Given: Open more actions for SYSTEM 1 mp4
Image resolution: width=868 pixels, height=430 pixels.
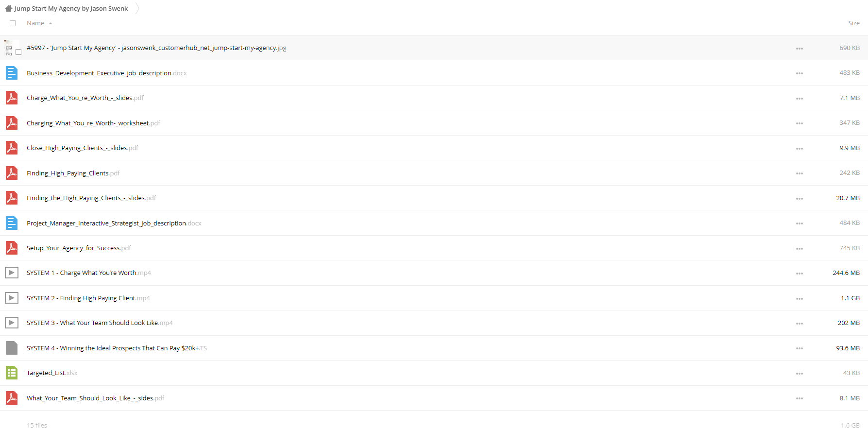Looking at the screenshot, I should pyautogui.click(x=799, y=274).
